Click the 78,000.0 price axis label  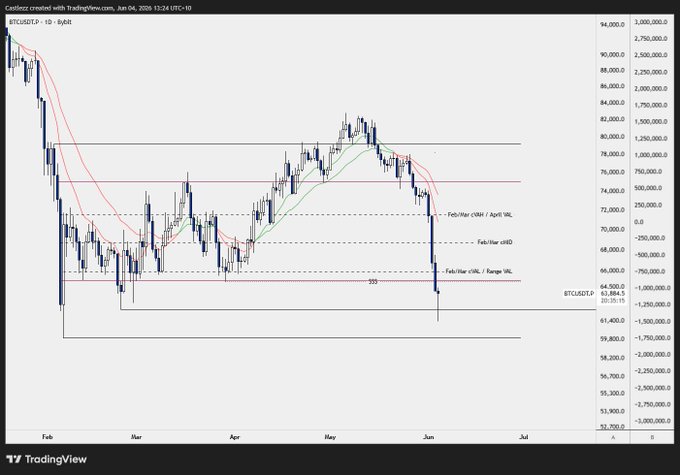click(x=612, y=154)
